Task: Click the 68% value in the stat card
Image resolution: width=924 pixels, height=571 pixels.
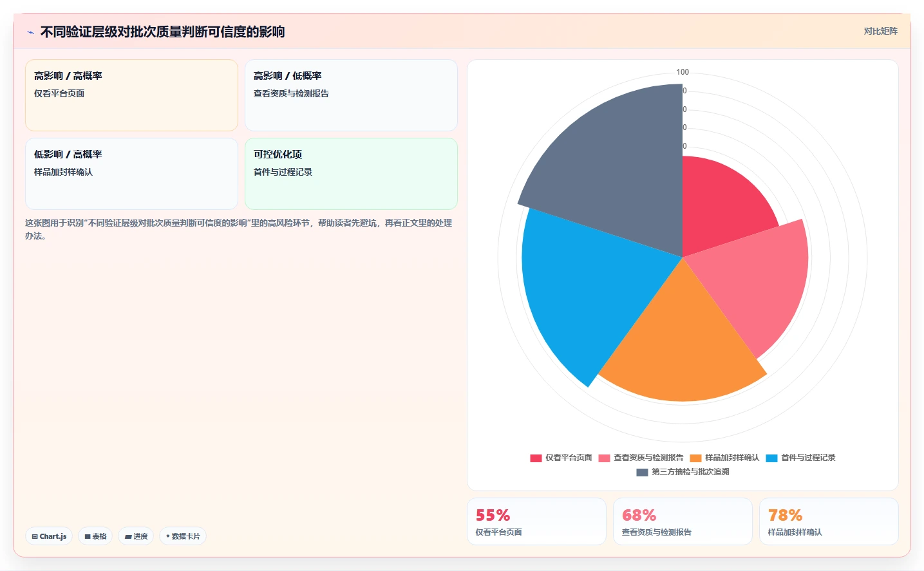Action: pyautogui.click(x=639, y=515)
